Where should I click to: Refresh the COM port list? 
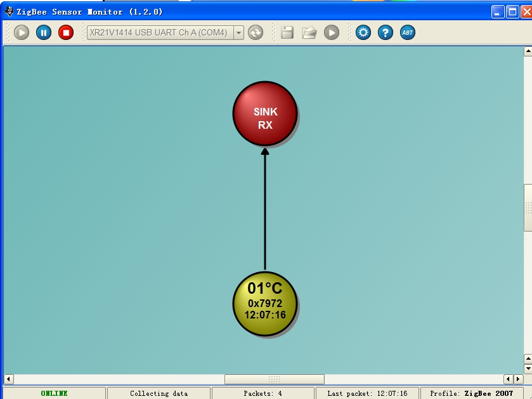(x=256, y=32)
